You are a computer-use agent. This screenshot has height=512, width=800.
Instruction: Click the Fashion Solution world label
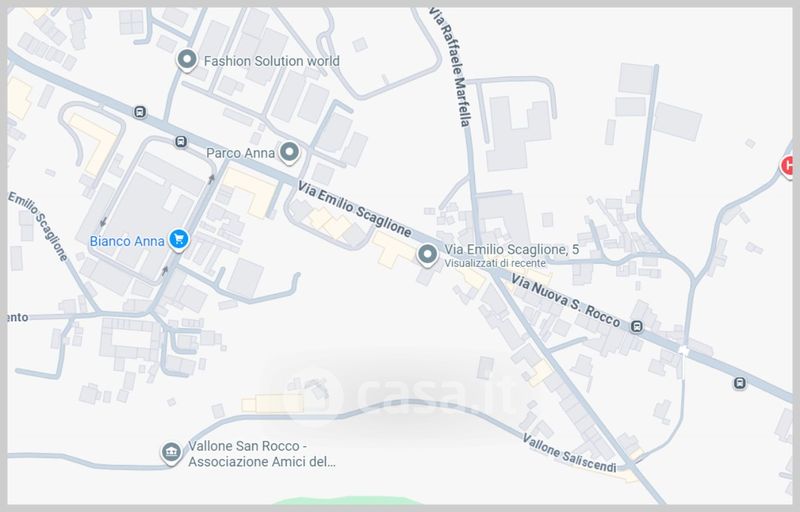coord(271,61)
